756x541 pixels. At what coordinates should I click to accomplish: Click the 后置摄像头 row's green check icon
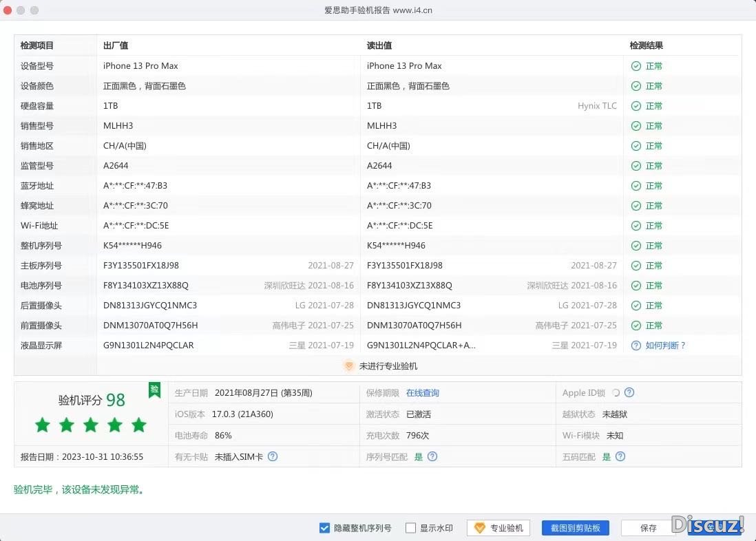pos(636,306)
